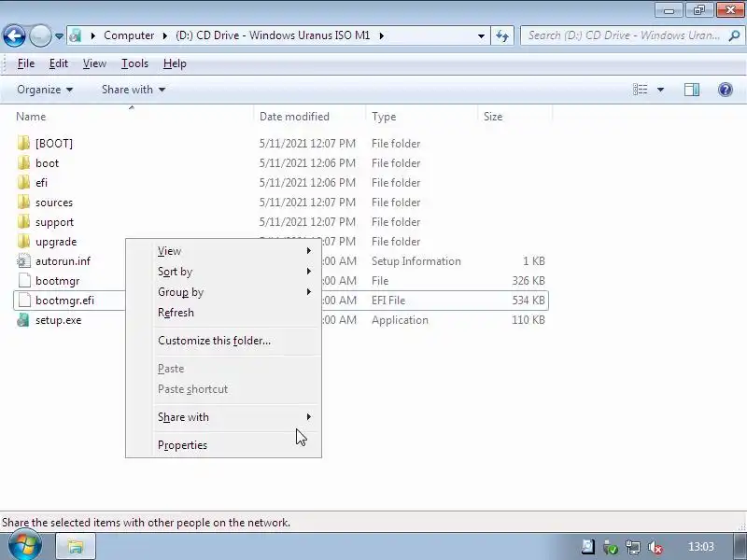Go back using the Back arrow button
747x560 pixels.
(x=14, y=35)
